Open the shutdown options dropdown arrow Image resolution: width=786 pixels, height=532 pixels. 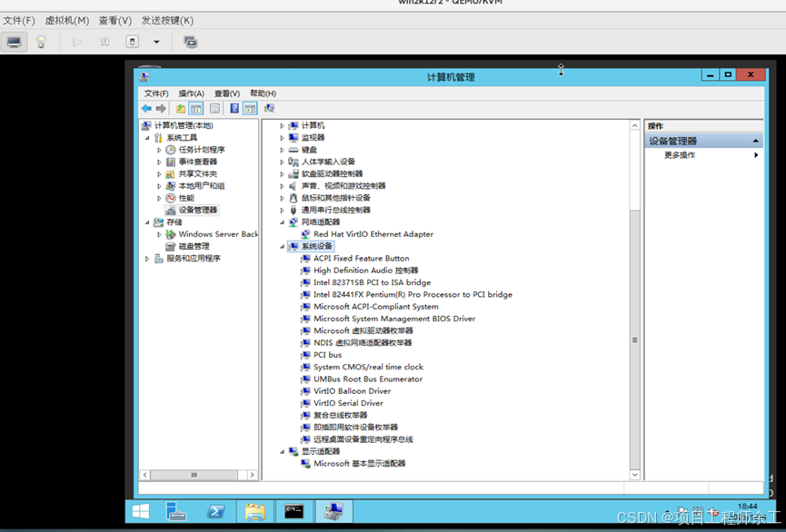pyautogui.click(x=156, y=42)
